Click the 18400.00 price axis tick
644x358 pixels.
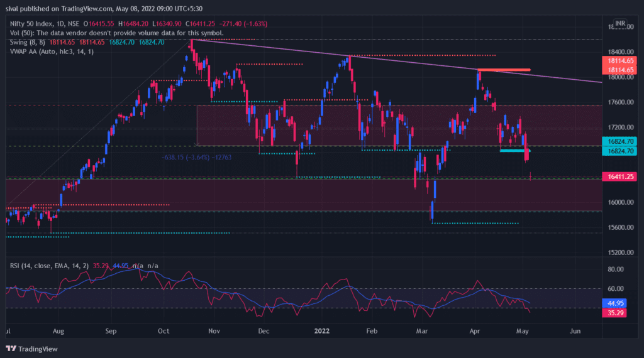[621, 52]
